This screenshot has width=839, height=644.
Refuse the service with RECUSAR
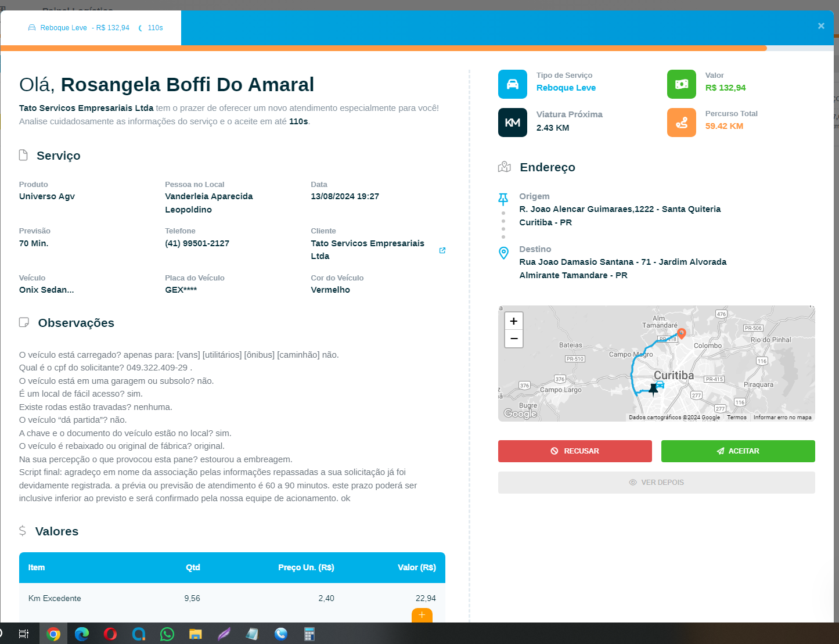coord(575,451)
